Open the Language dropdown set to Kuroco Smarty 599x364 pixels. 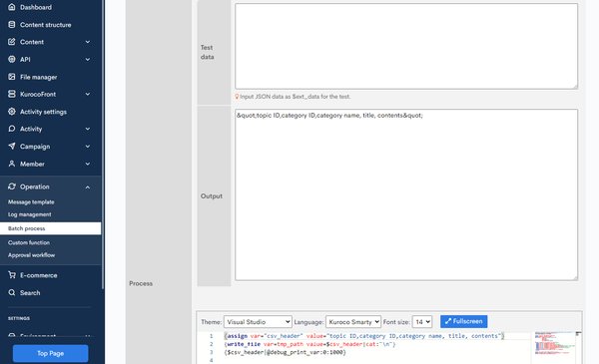[x=353, y=322]
